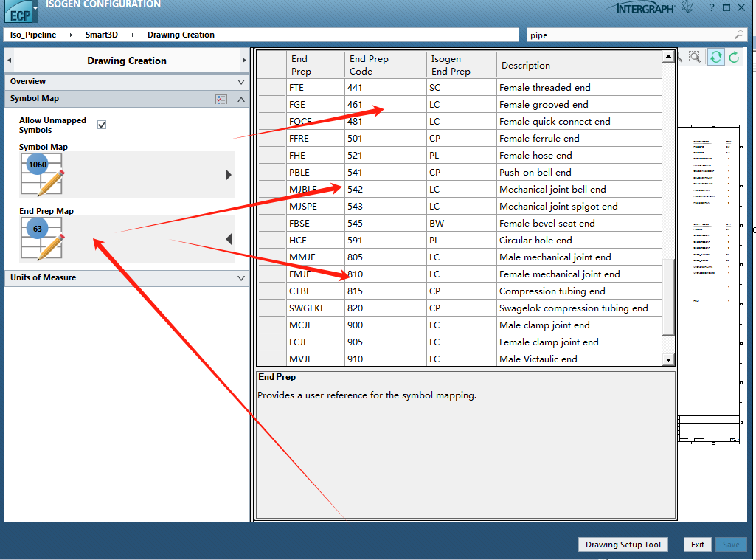Expand Symbol Map grid with right arrow
756x560 pixels.
coord(229,175)
